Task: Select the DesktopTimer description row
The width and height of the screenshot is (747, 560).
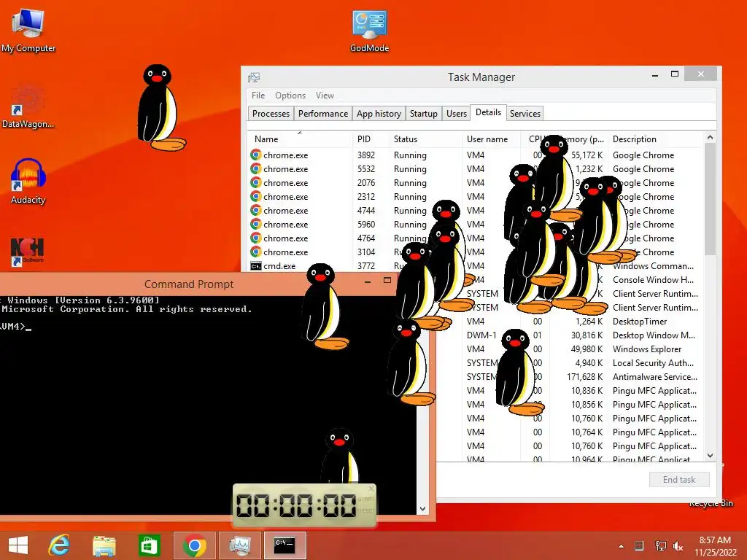Action: (x=640, y=322)
